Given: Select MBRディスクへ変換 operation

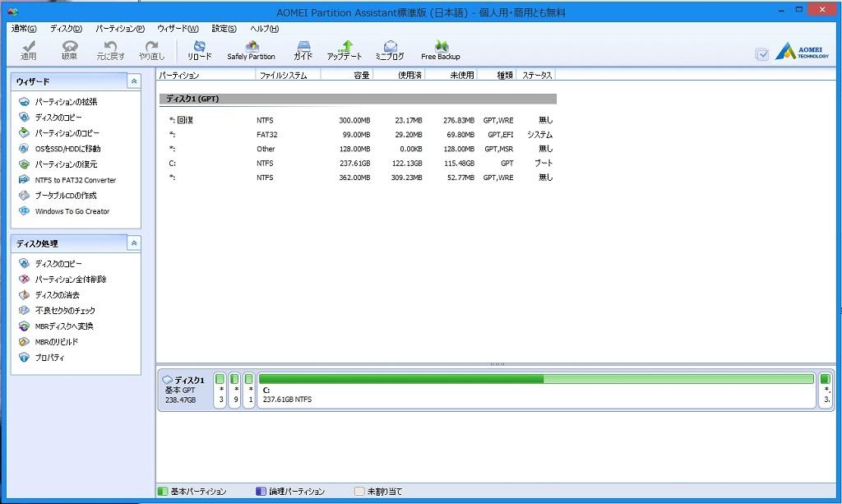Looking at the screenshot, I should pos(56,326).
